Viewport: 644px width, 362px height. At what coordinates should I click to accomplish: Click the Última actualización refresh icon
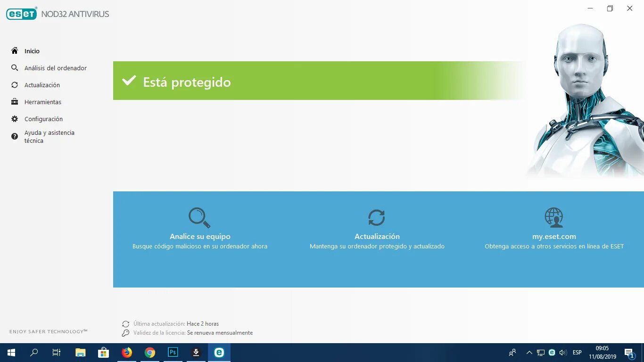[x=125, y=324]
